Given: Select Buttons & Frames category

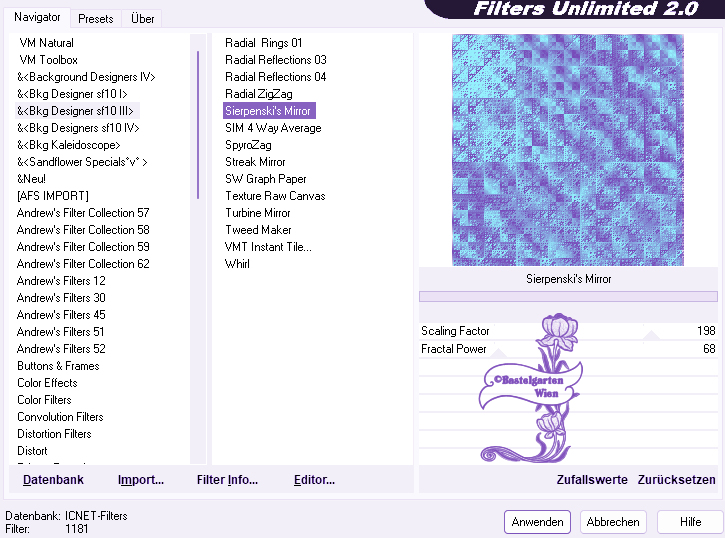Looking at the screenshot, I should coord(58,366).
